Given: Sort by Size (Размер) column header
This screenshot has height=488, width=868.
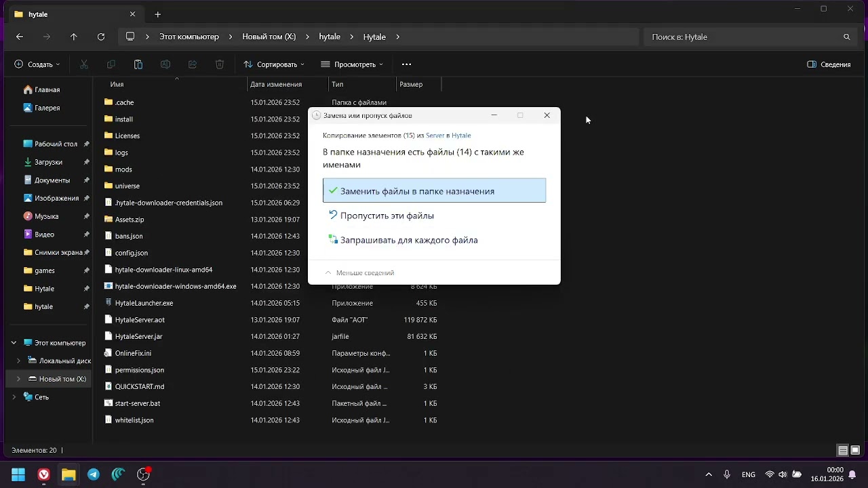Looking at the screenshot, I should coord(419,85).
